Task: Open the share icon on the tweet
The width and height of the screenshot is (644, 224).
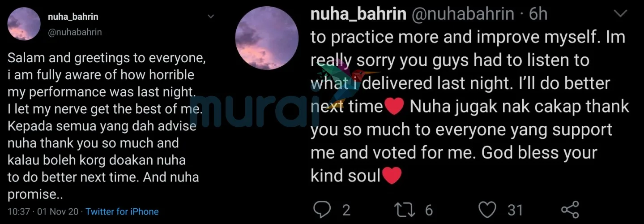Action: [570, 209]
